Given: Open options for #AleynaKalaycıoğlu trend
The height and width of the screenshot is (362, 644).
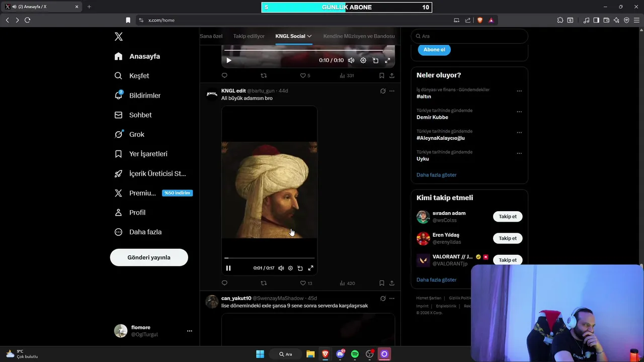Looking at the screenshot, I should tap(519, 132).
